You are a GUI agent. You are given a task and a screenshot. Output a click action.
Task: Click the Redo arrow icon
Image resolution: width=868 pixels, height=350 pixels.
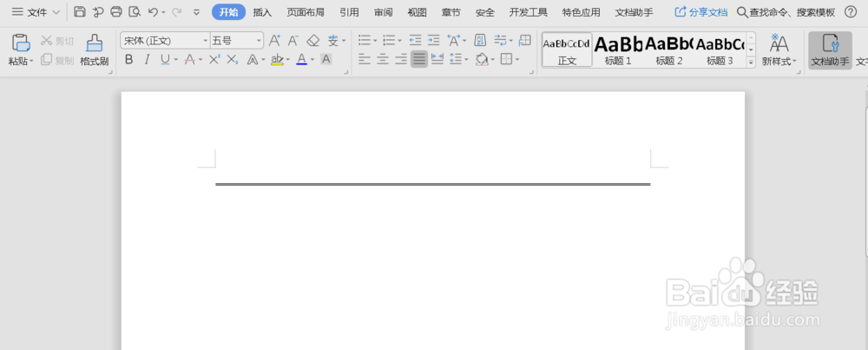coord(176,11)
